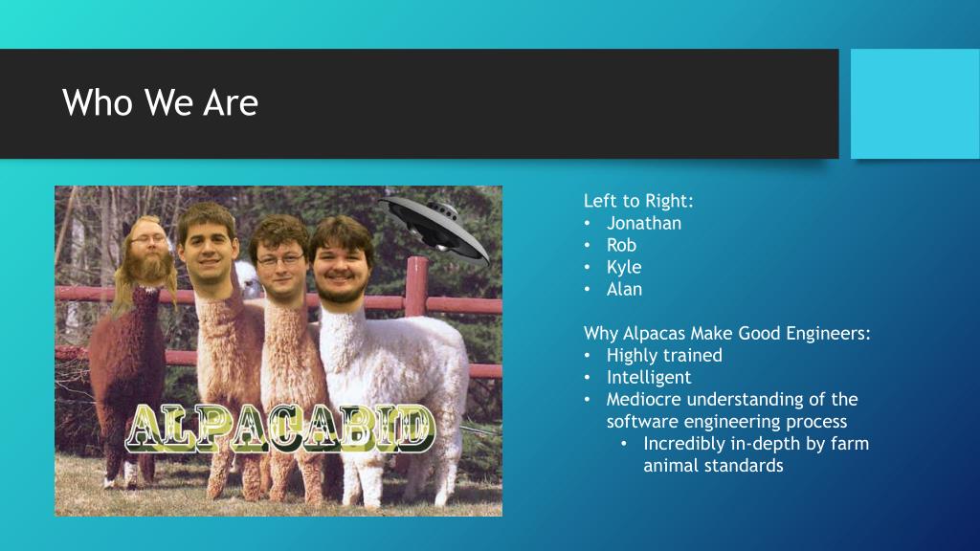Click the 'Jonathan' bullet item
The width and height of the screenshot is (980, 551).
(644, 223)
